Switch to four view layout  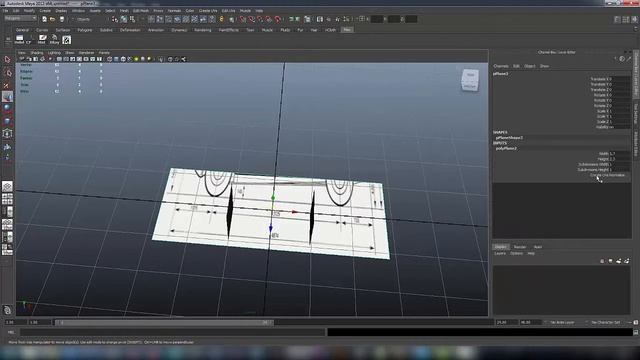(7, 199)
